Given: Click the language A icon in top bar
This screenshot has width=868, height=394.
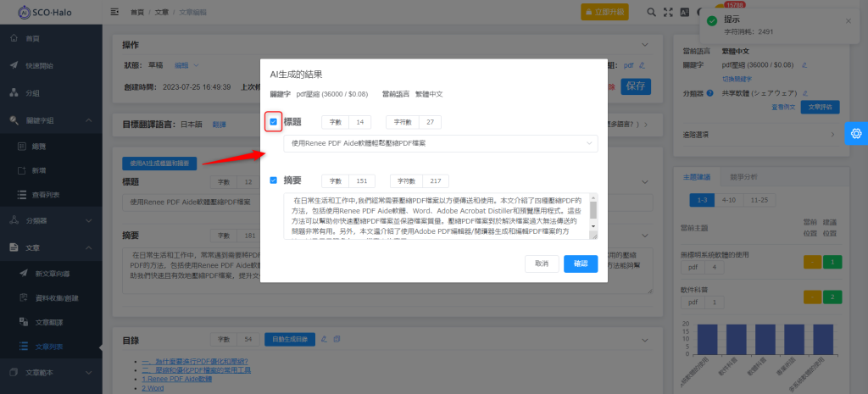Looking at the screenshot, I should click(x=685, y=12).
